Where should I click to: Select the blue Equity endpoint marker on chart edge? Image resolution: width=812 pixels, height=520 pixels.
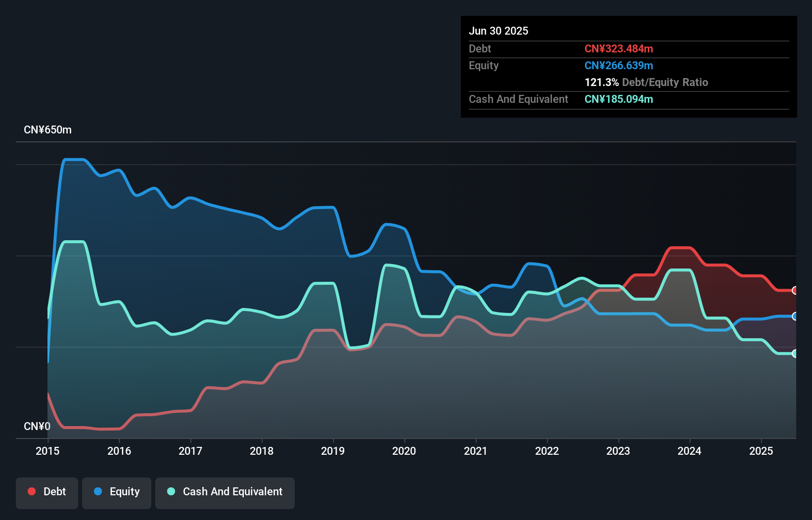coord(794,316)
